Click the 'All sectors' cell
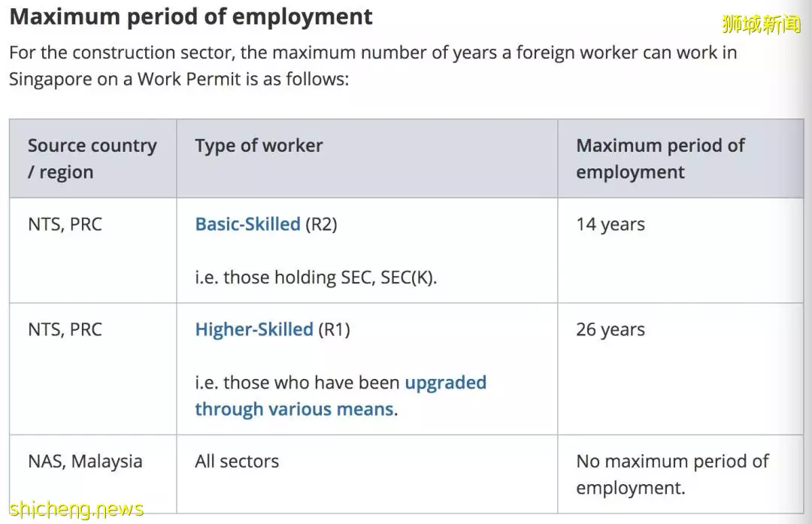Image resolution: width=812 pixels, height=524 pixels. tap(367, 474)
